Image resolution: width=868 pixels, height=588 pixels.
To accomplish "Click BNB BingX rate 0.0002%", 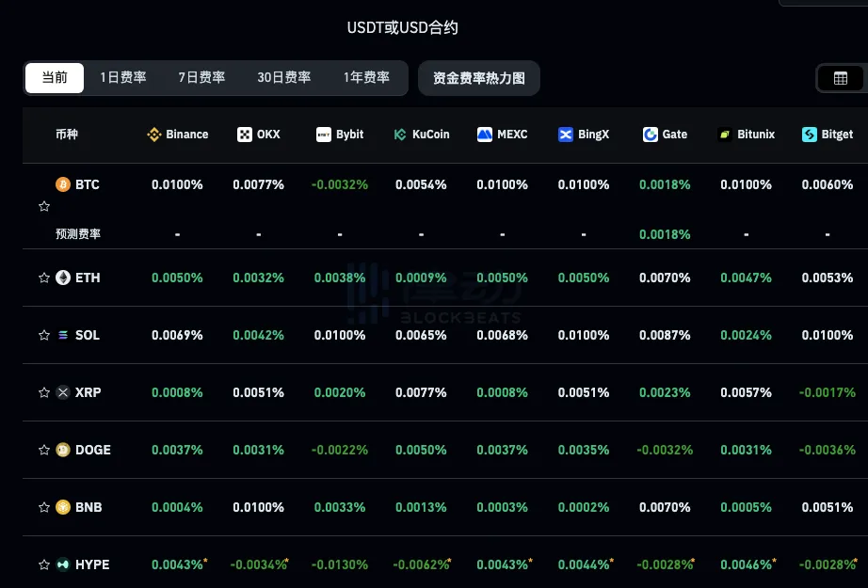I will tap(584, 507).
